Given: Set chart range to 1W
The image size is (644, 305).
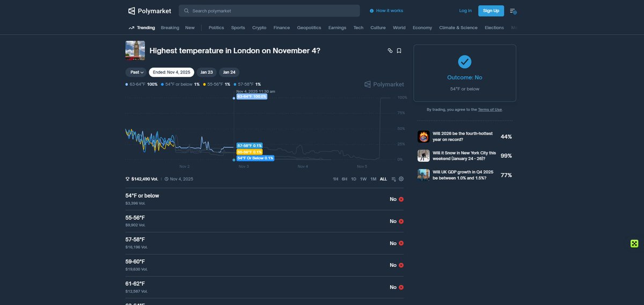Looking at the screenshot, I should point(363,179).
